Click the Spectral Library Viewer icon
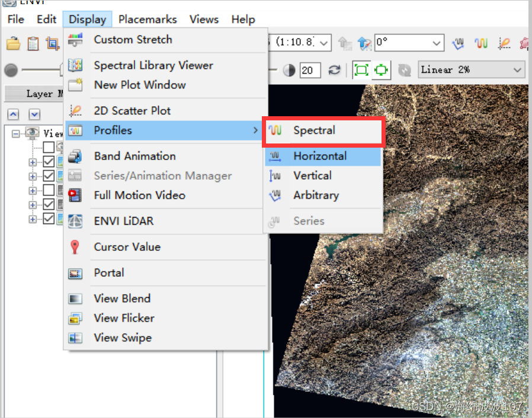The image size is (532, 418). pyautogui.click(x=75, y=65)
